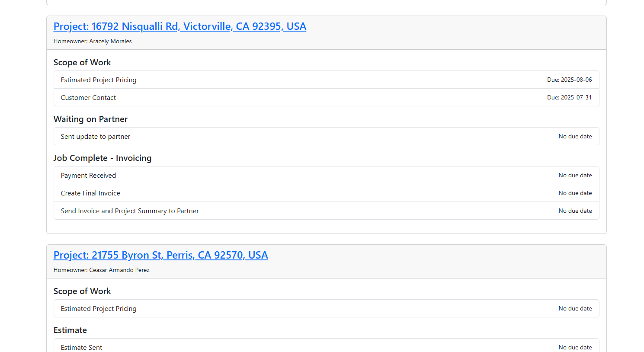Image resolution: width=644 pixels, height=352 pixels.
Task: Click the Create Final Invoice task
Action: [x=90, y=193]
